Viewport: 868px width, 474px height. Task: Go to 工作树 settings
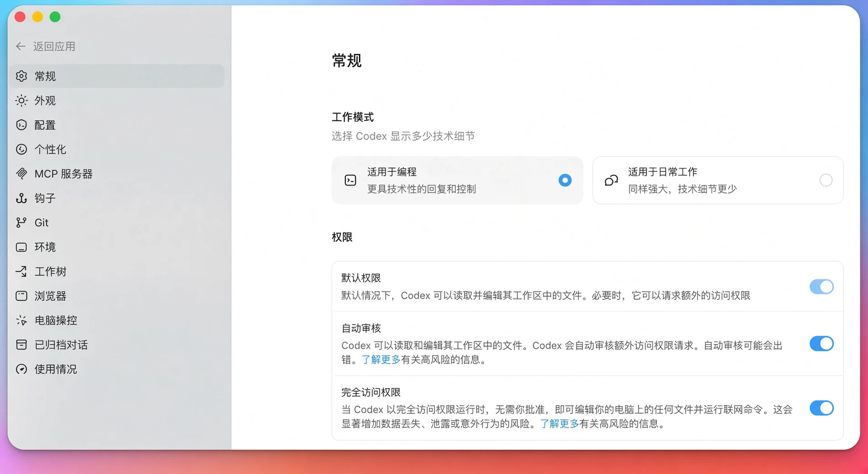(x=117, y=272)
